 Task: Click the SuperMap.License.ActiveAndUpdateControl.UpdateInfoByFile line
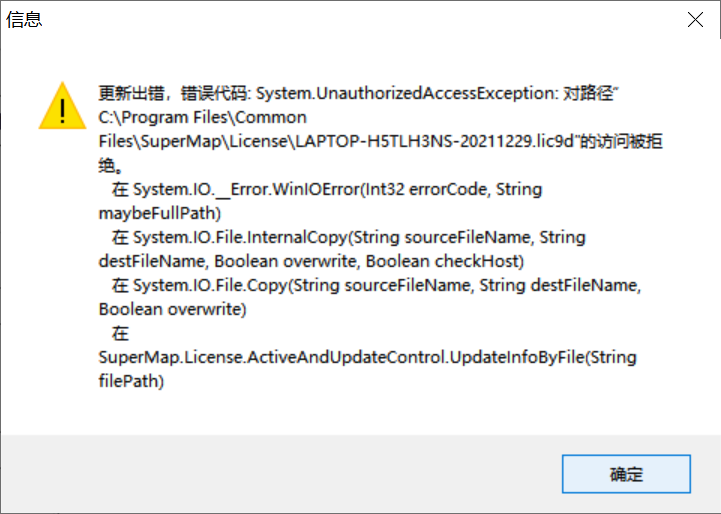click(367, 357)
